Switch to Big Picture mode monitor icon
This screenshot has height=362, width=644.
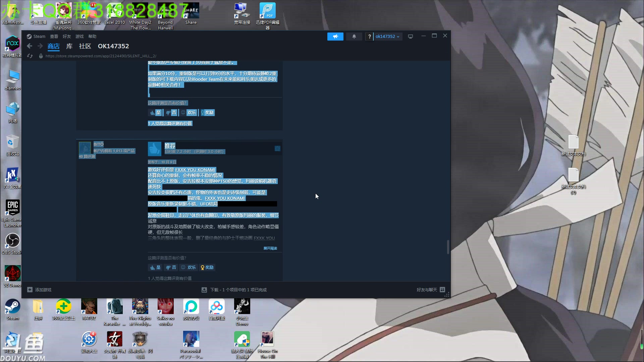point(410,37)
